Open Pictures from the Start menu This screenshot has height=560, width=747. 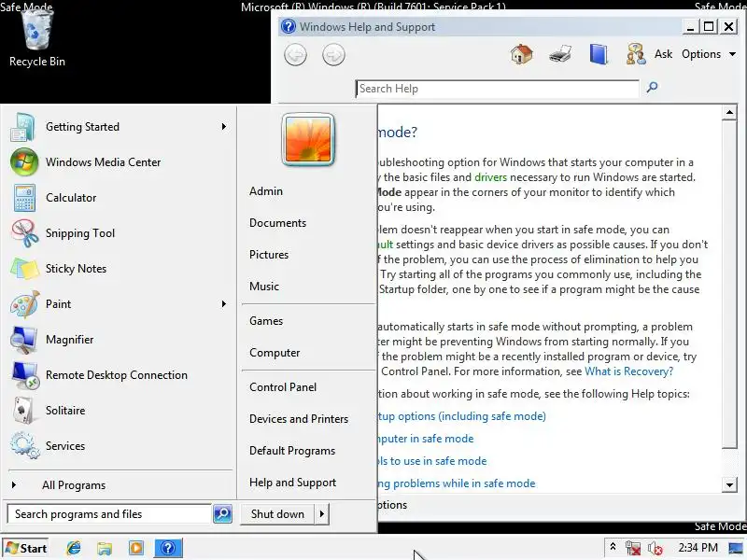(x=269, y=254)
